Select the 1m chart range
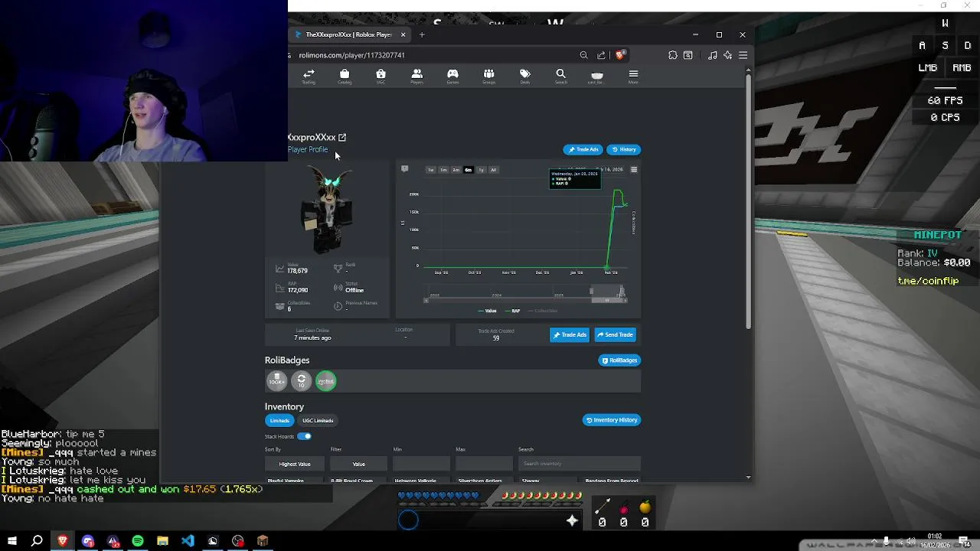The height and width of the screenshot is (551, 980). (x=443, y=170)
